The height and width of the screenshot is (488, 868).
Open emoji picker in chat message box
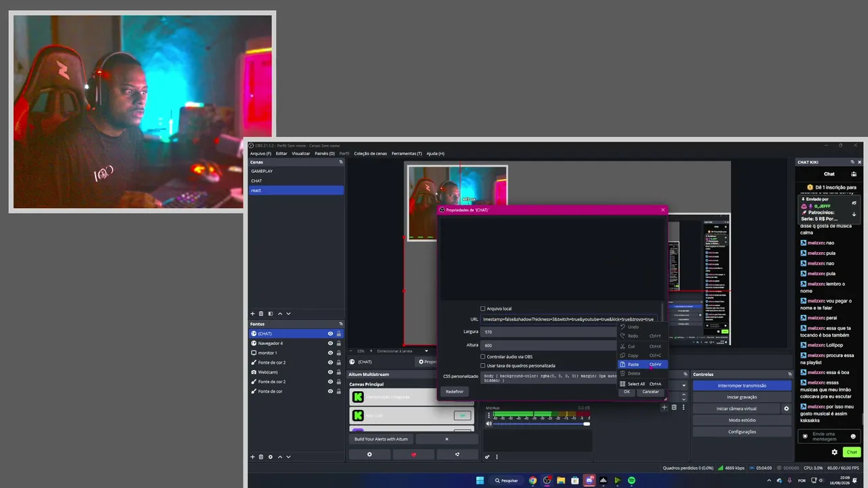(x=853, y=436)
